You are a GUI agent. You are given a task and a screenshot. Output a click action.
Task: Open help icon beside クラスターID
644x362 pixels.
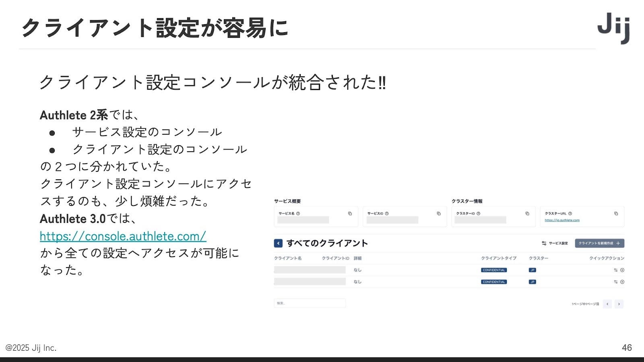point(479,214)
